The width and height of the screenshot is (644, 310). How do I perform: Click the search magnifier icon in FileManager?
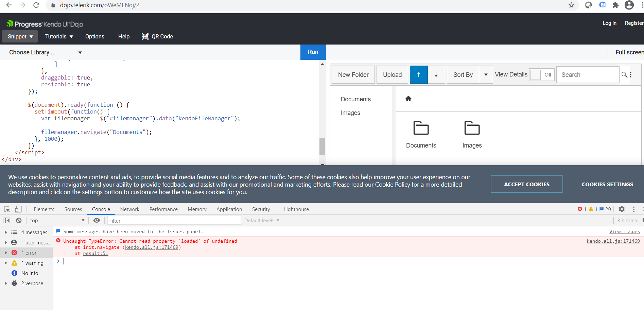(x=624, y=75)
